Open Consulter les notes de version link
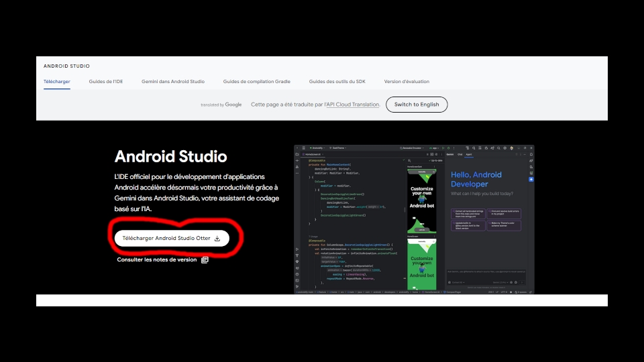 tap(162, 260)
